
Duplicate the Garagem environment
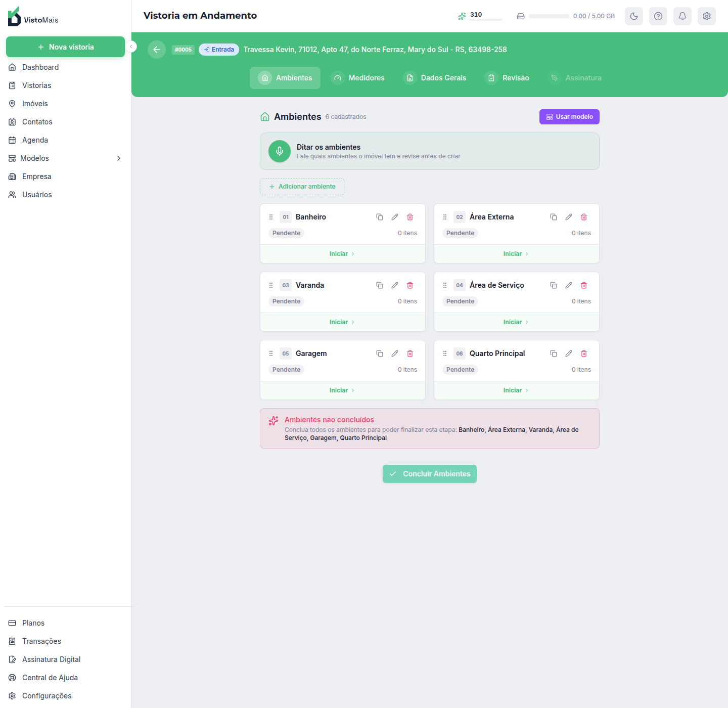click(380, 353)
